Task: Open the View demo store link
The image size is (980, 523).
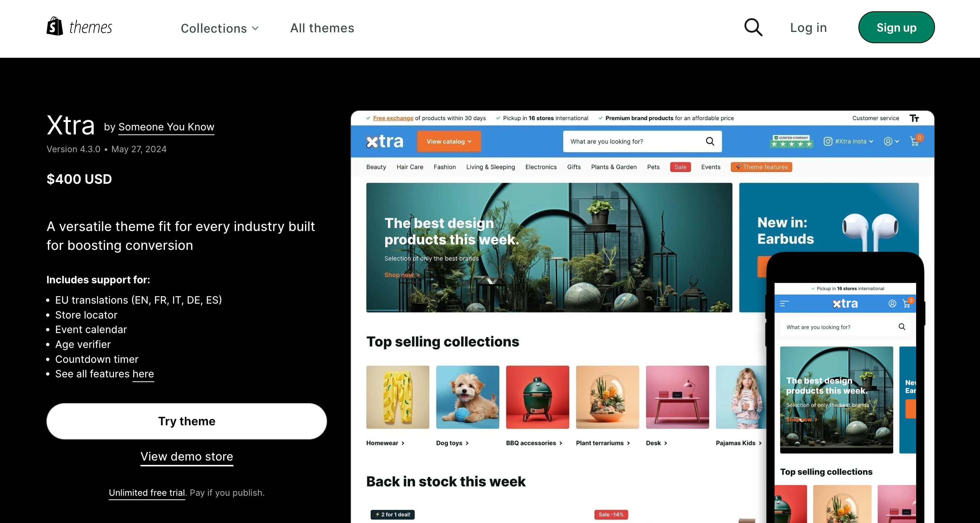Action: click(187, 457)
